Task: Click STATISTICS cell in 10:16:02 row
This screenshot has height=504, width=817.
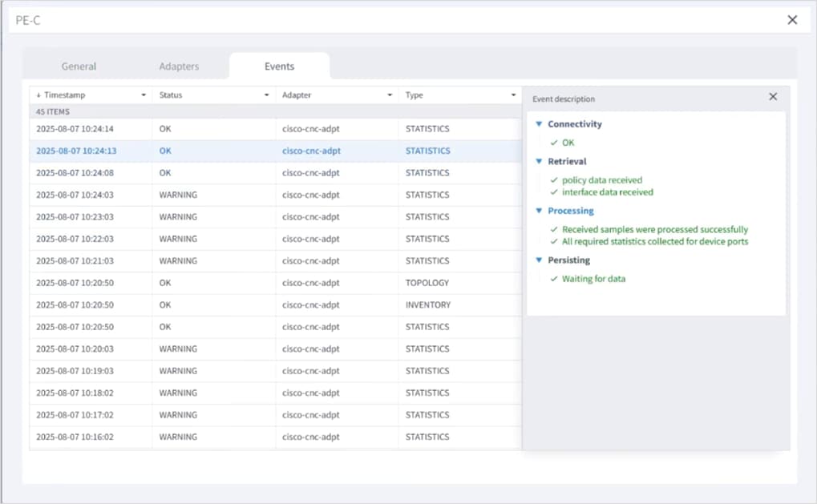Action: [x=427, y=437]
